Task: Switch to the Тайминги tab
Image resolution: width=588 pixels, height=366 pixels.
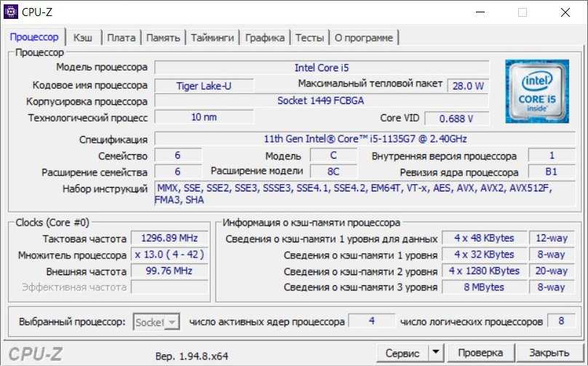Action: pos(212,38)
